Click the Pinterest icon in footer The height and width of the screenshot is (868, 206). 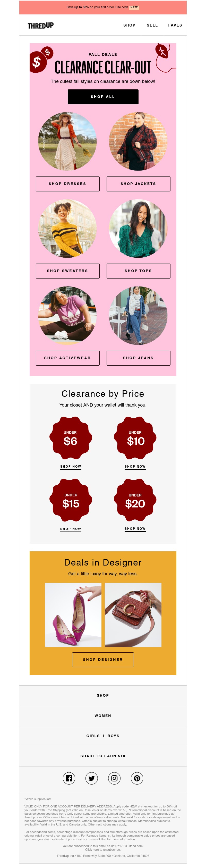pyautogui.click(x=137, y=778)
